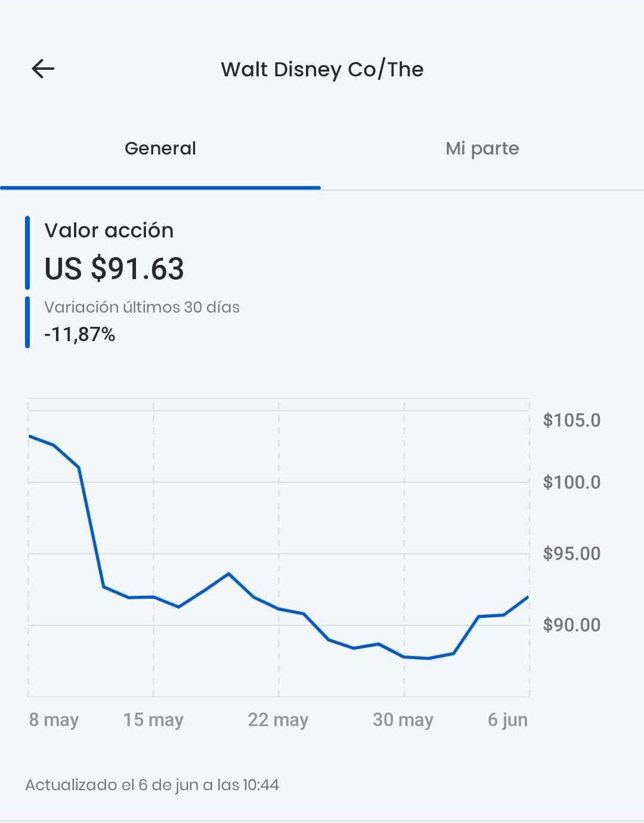Click the chart line's starting point at 8 may
The width and height of the screenshot is (644, 823).
coord(30,436)
